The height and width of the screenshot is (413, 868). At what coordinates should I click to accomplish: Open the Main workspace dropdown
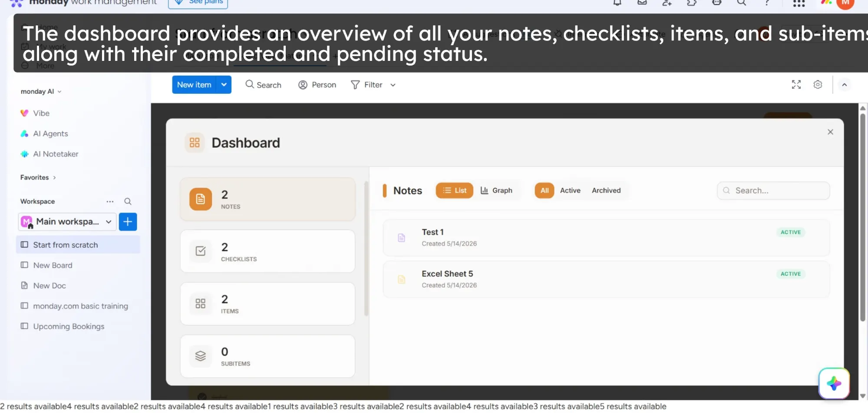pyautogui.click(x=67, y=222)
